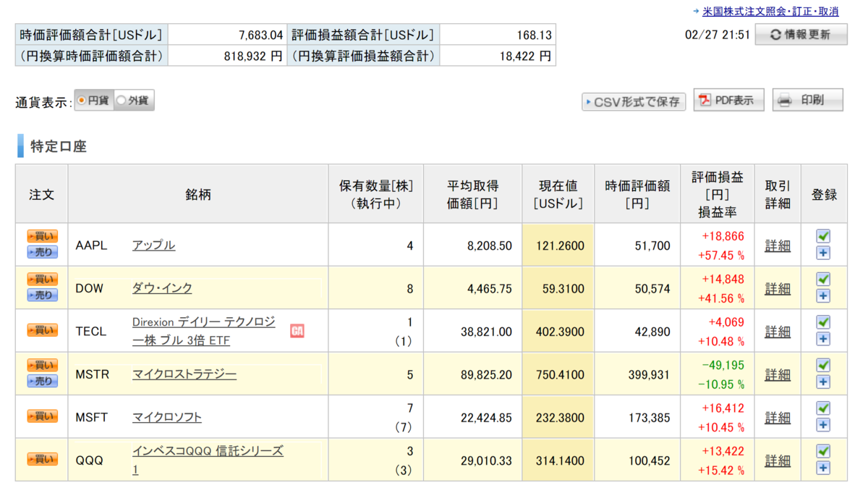Save as CSV with CSV形式で保存 button
The height and width of the screenshot is (488, 868).
[634, 101]
